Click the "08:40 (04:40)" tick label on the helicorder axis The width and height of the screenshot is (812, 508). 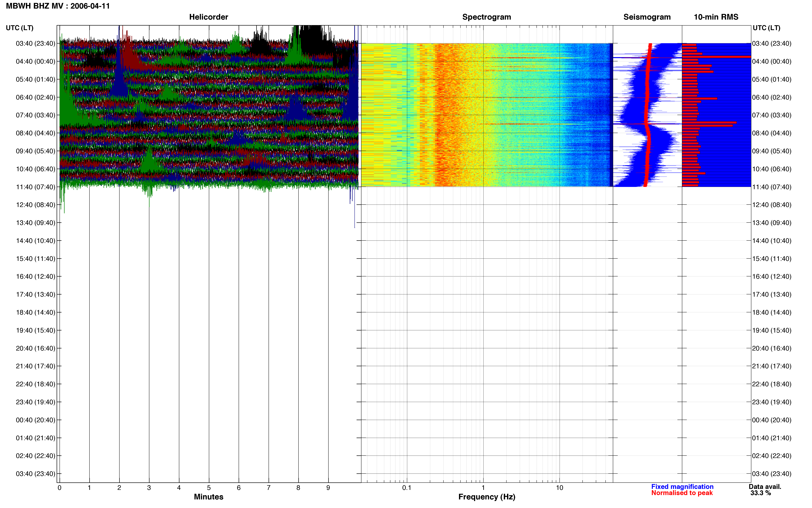pos(36,133)
